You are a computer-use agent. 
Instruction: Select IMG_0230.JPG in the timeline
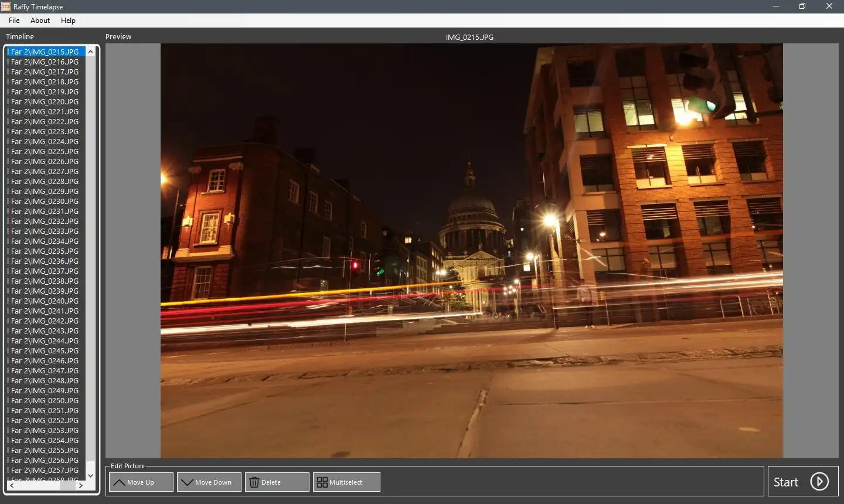tap(45, 201)
